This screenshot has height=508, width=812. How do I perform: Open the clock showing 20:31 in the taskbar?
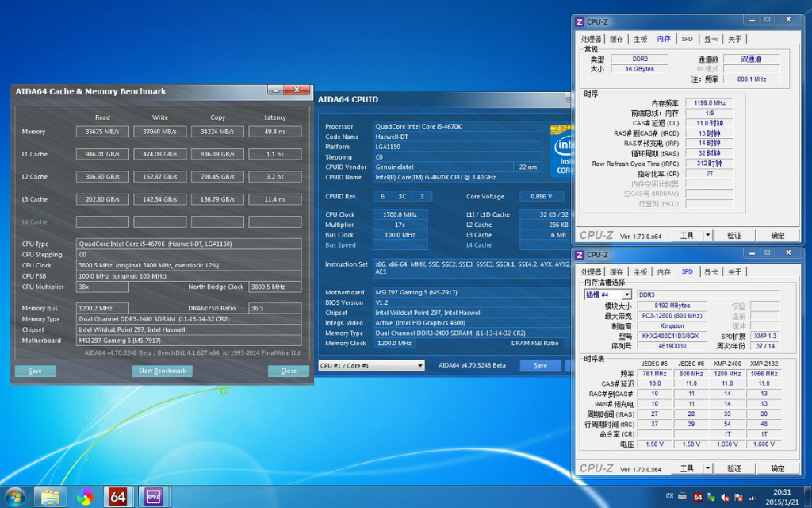(x=783, y=492)
